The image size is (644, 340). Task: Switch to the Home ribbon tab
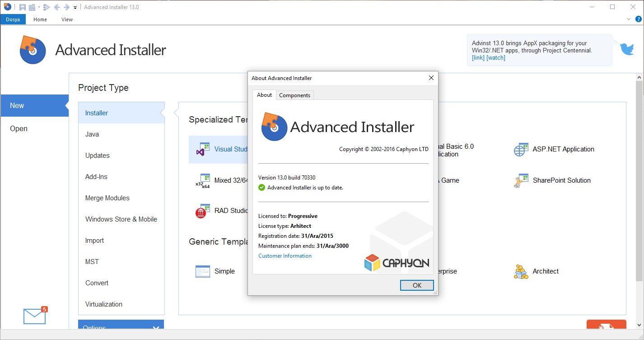click(40, 19)
